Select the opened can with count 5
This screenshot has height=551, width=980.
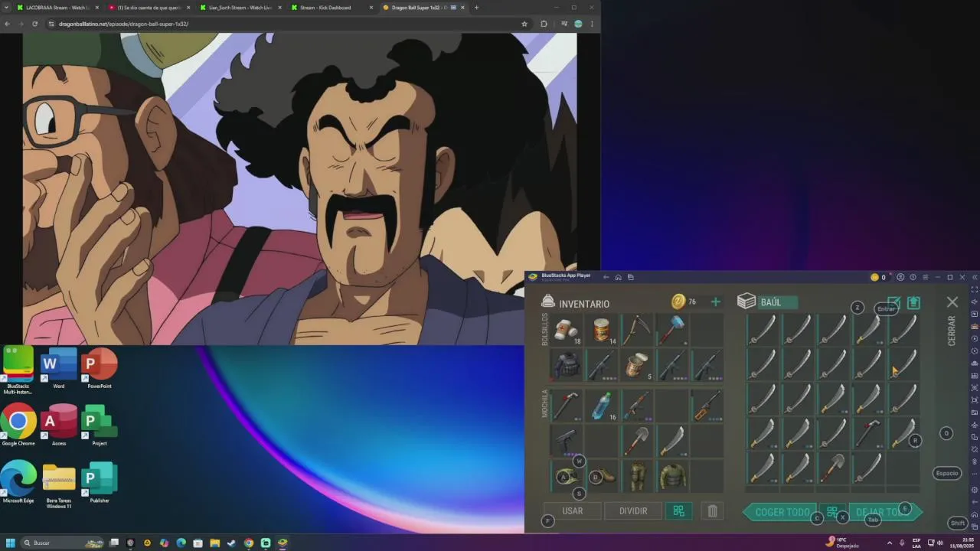point(637,365)
